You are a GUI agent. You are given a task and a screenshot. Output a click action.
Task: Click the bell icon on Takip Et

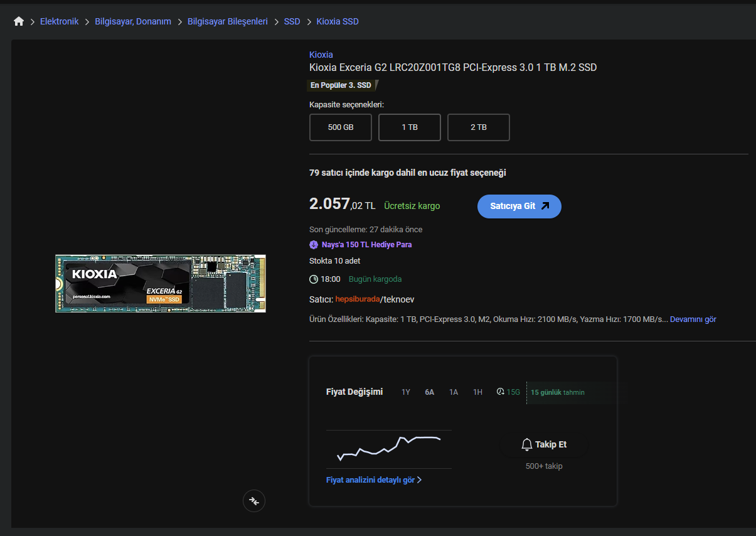(527, 444)
